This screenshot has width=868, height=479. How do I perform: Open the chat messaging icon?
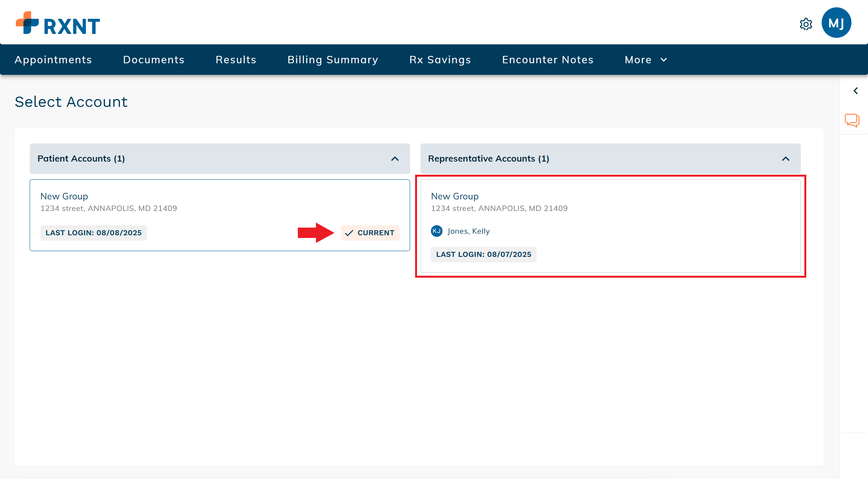pos(852,120)
